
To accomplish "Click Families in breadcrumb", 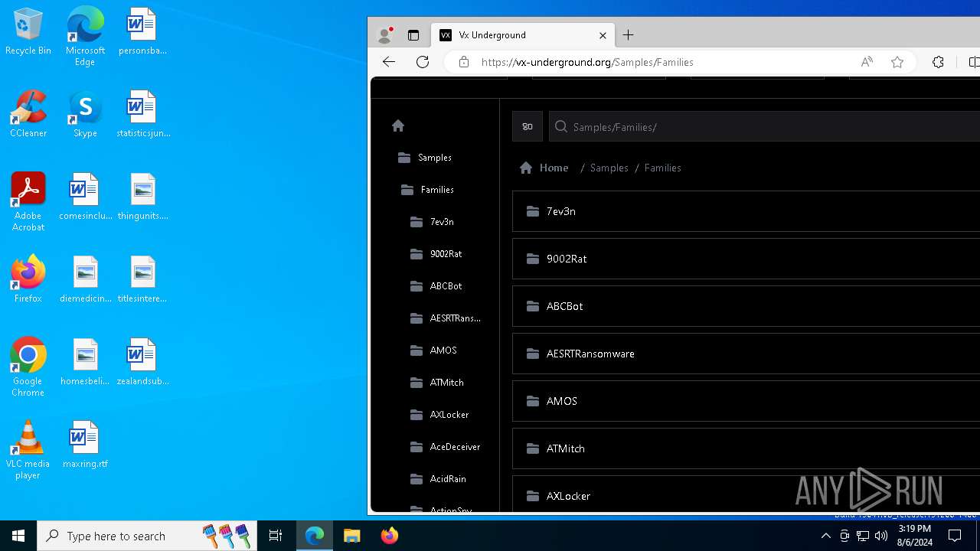I will [662, 168].
